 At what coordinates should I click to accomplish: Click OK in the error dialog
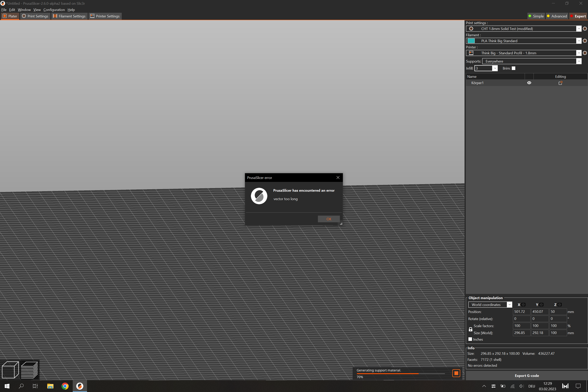[329, 219]
